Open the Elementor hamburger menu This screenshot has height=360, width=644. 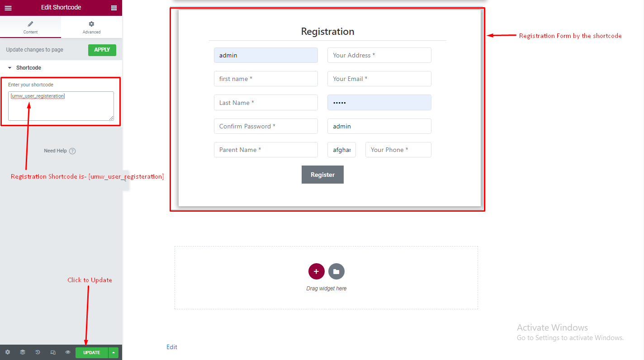8,7
